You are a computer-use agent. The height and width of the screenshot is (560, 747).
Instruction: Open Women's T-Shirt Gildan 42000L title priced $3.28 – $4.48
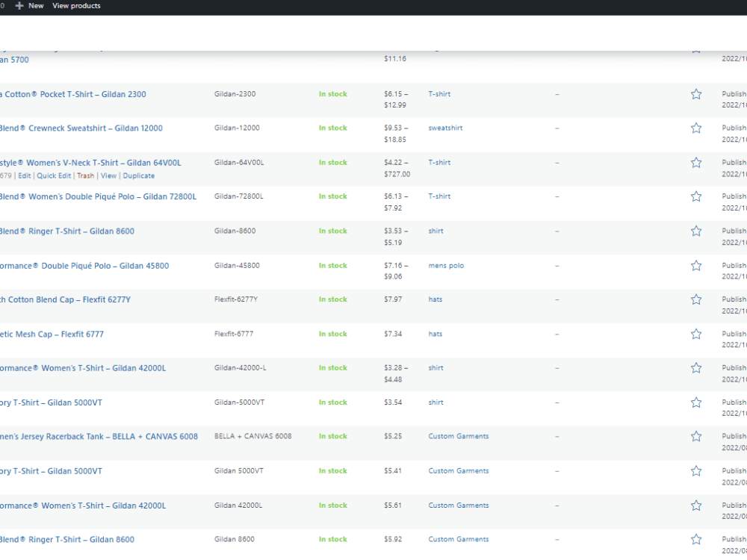[x=83, y=368]
